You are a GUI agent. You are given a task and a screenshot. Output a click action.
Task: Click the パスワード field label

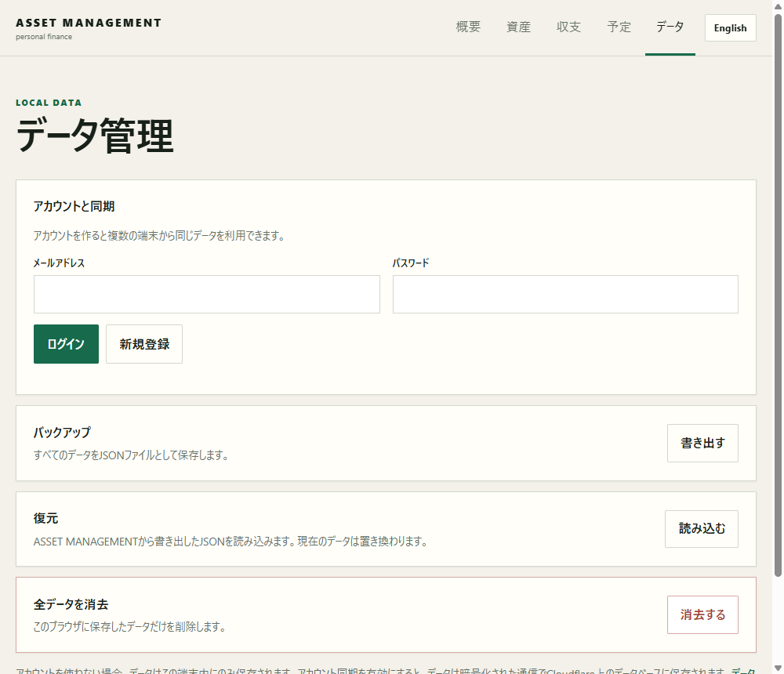[x=411, y=263]
